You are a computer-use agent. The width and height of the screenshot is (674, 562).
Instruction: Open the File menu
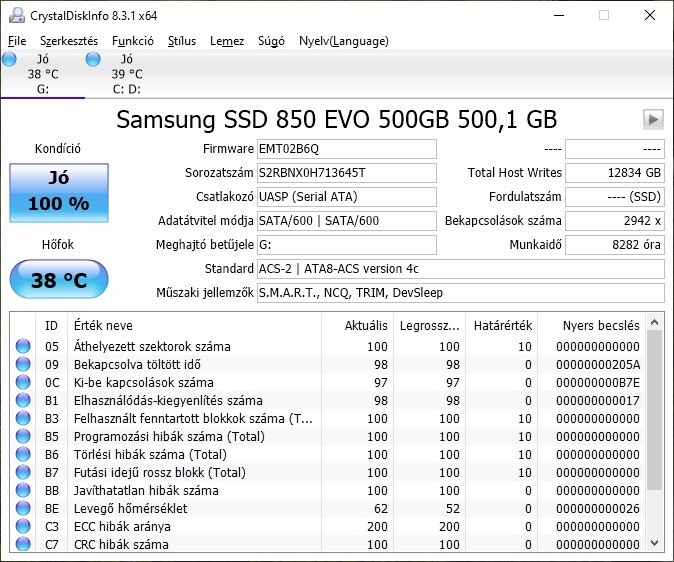[17, 41]
